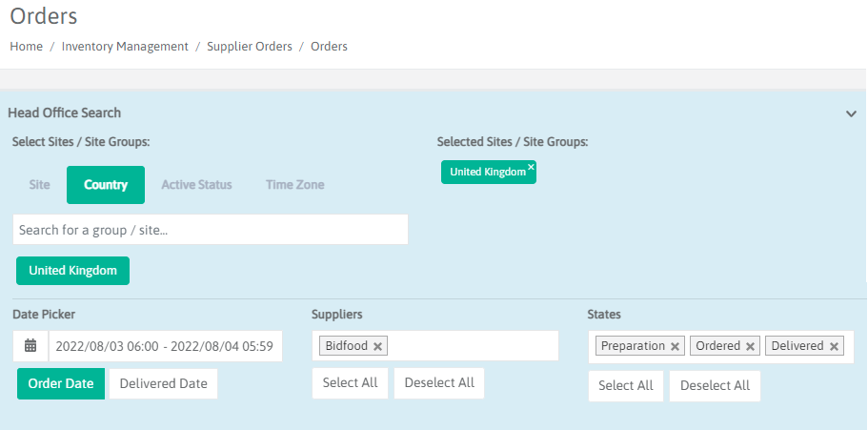
Task: Switch to the Site tab
Action: coord(39,185)
